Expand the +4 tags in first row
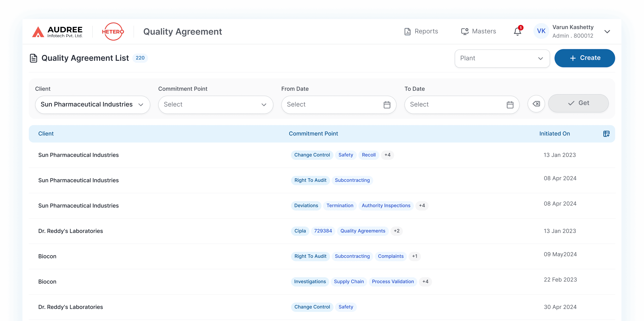 click(387, 155)
